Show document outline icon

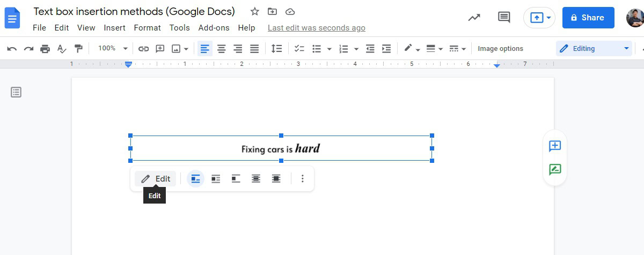coord(16,92)
